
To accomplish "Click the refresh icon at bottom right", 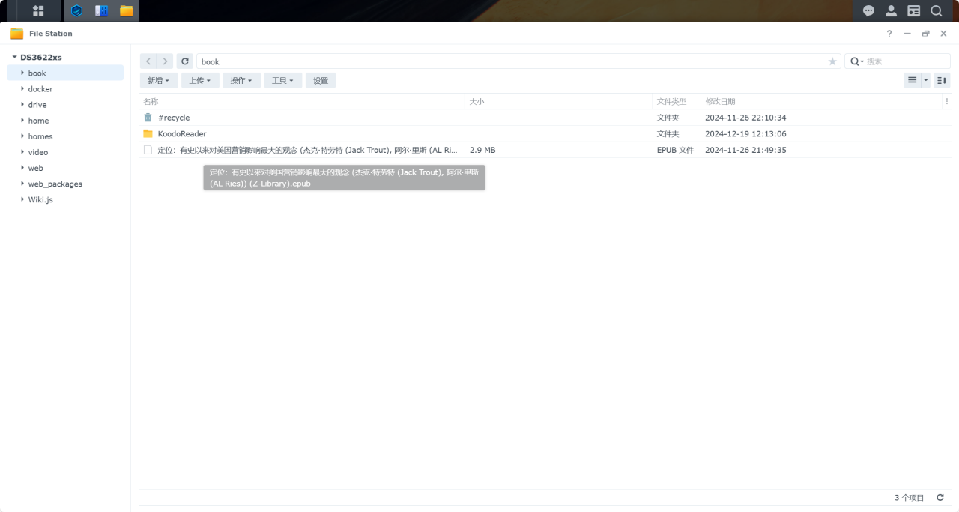I will pos(940,497).
